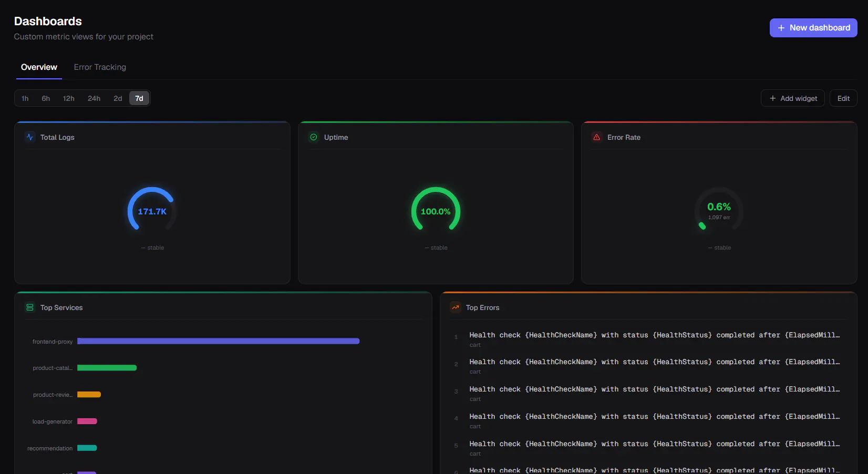The image size is (868, 474).
Task: Click the recommendation teal bar
Action: [87, 448]
